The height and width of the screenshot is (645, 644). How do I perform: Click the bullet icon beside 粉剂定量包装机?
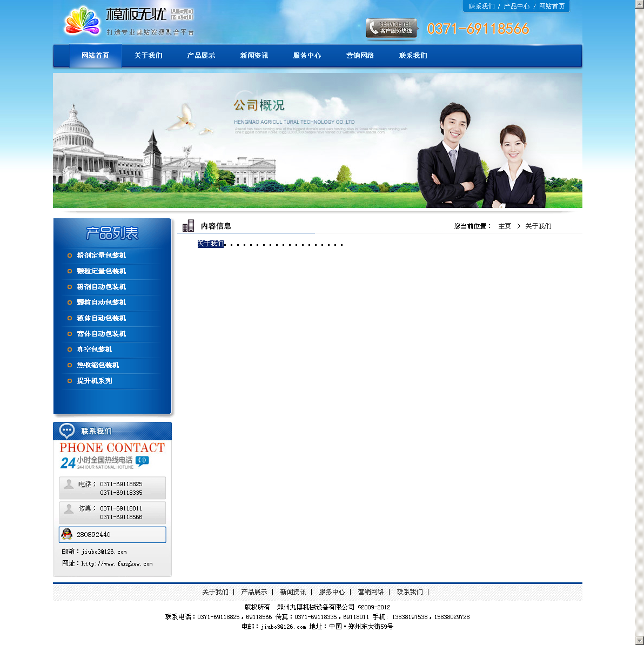coord(70,256)
